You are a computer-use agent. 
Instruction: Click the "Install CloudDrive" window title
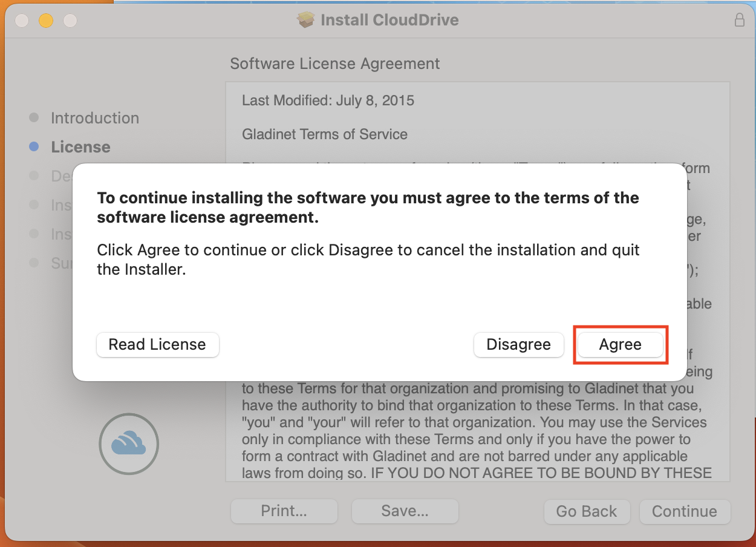coord(389,20)
